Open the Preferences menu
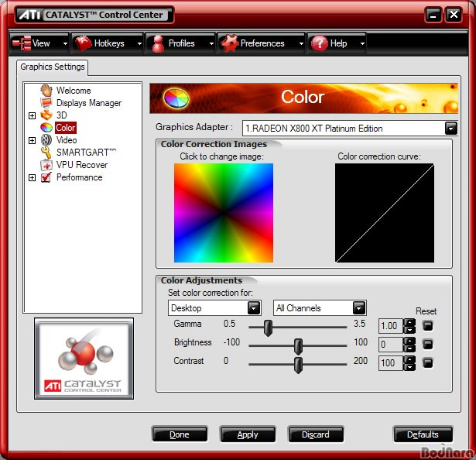Viewport: 476px width, 460px height. click(261, 43)
